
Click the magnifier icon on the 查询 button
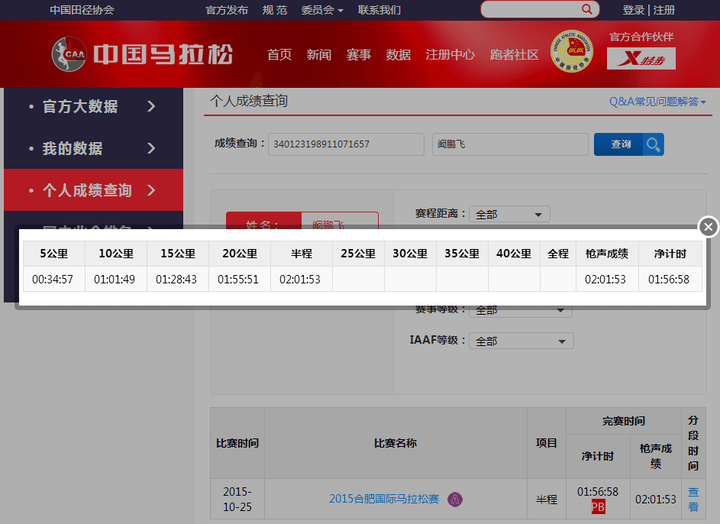[653, 145]
